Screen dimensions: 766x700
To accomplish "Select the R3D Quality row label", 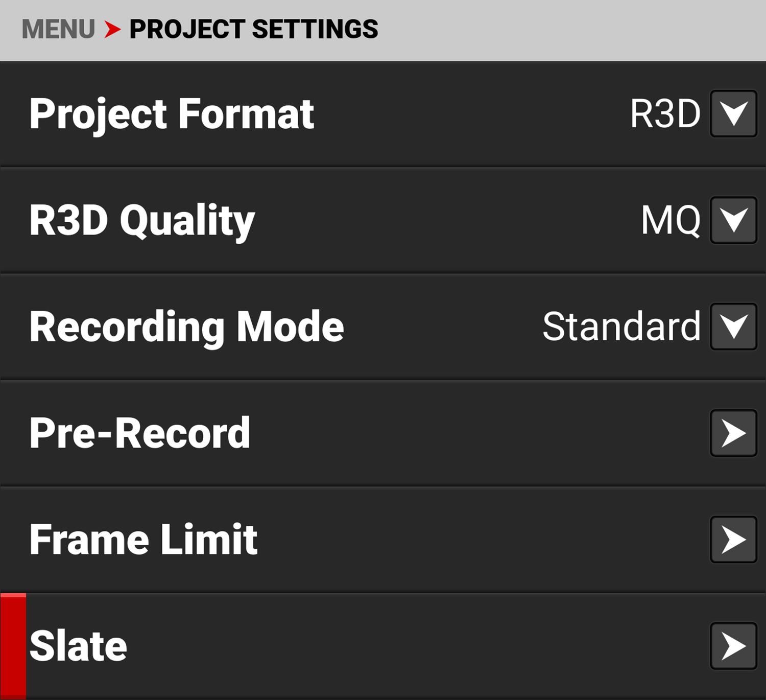I will [142, 220].
